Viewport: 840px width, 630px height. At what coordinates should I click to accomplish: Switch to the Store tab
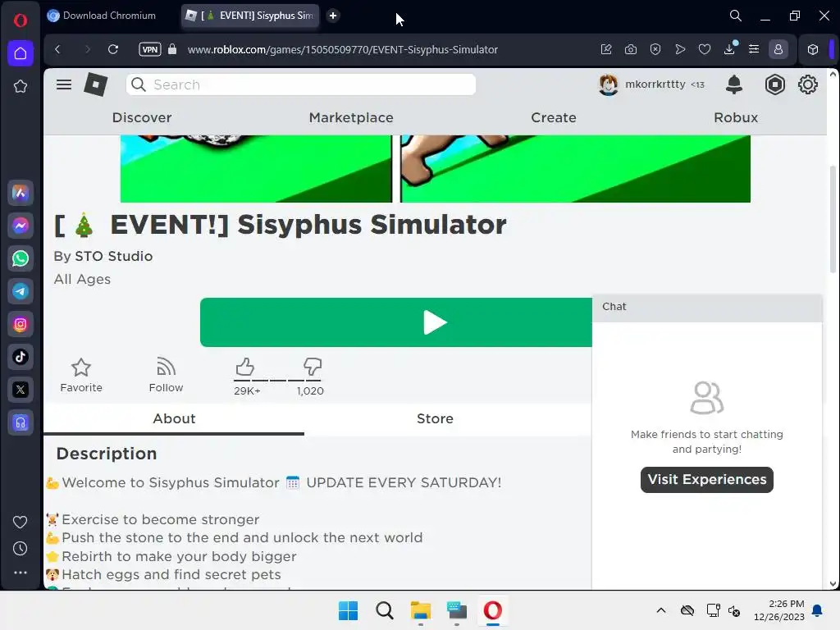[435, 419]
